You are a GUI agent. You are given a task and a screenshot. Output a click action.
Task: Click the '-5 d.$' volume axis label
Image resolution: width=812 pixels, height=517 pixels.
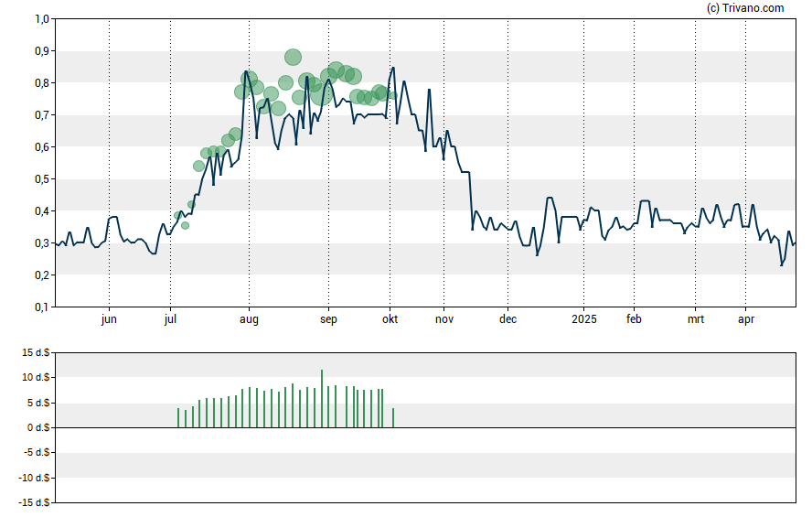(37, 452)
